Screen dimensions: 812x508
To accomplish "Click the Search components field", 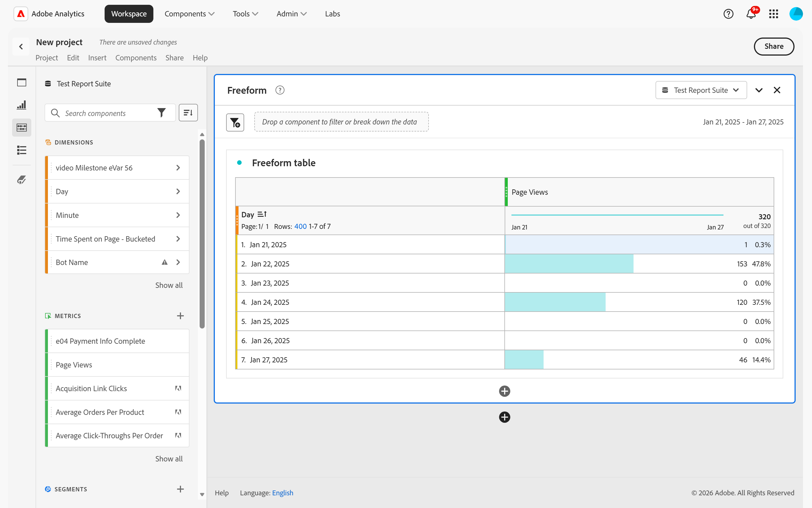I will pyautogui.click(x=110, y=113).
